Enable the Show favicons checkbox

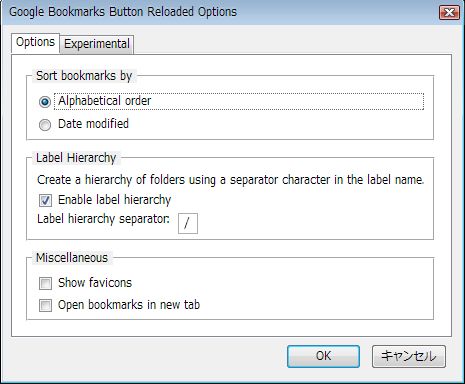pyautogui.click(x=45, y=283)
